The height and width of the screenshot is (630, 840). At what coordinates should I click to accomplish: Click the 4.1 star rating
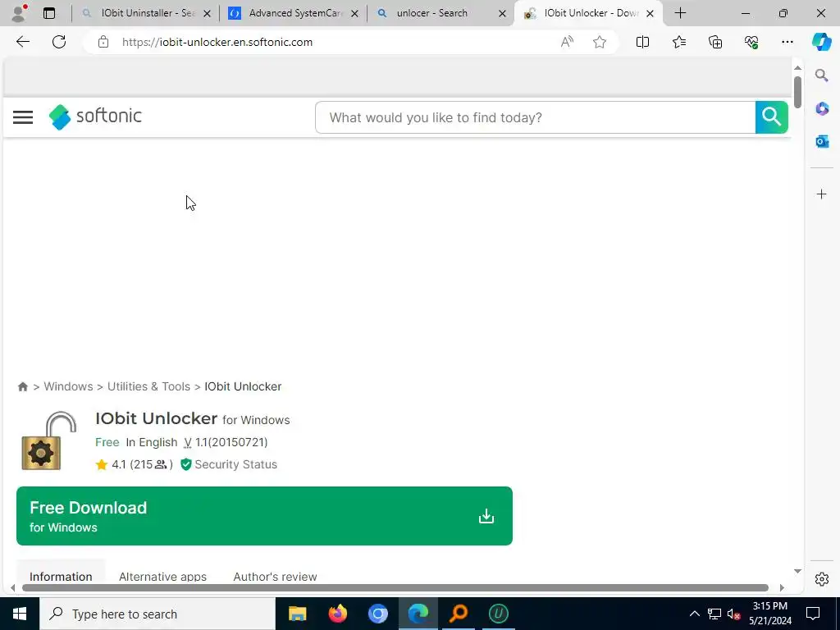134,464
